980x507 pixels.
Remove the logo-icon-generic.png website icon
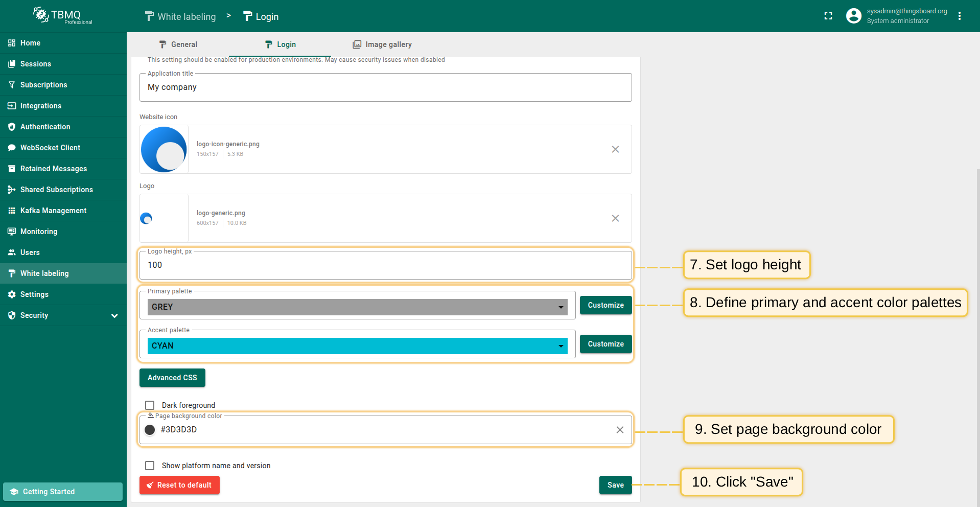(x=615, y=149)
